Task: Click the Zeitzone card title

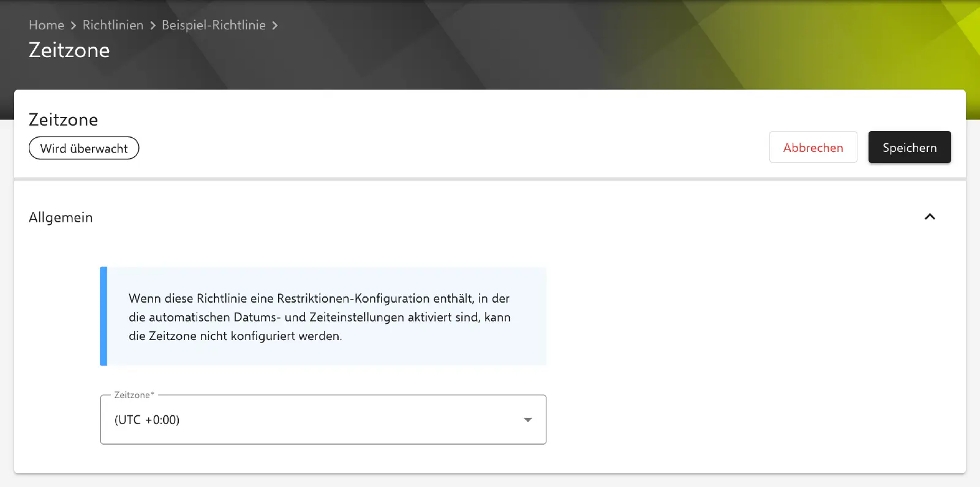Action: click(63, 119)
